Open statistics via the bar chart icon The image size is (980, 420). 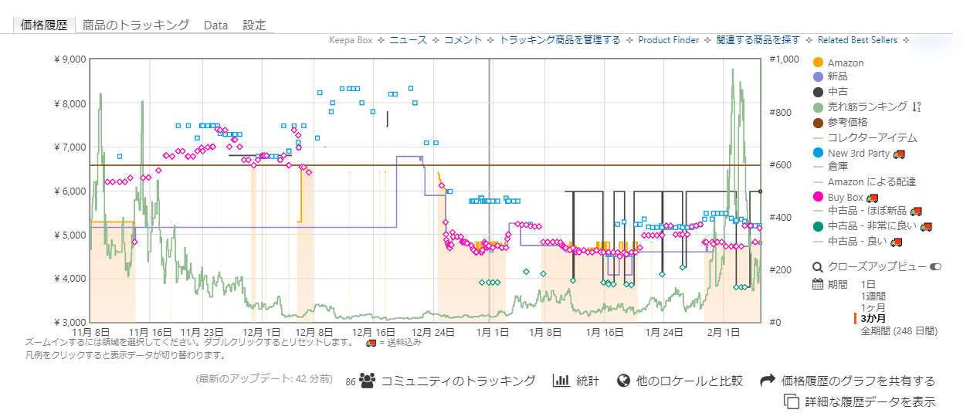click(561, 381)
